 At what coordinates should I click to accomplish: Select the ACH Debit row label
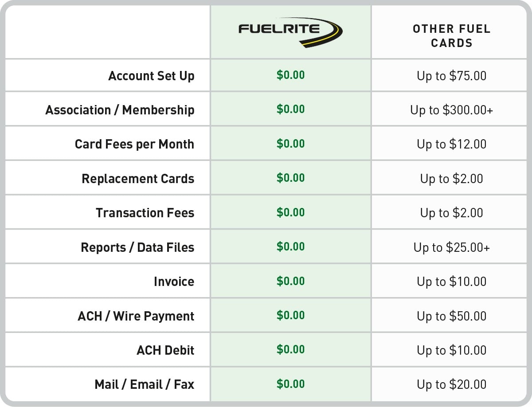(x=165, y=350)
